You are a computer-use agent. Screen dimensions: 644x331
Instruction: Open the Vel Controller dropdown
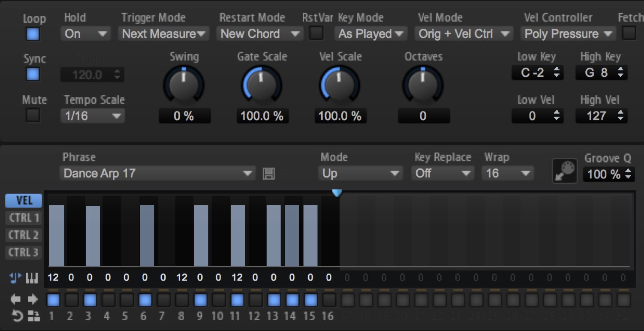[x=568, y=33]
